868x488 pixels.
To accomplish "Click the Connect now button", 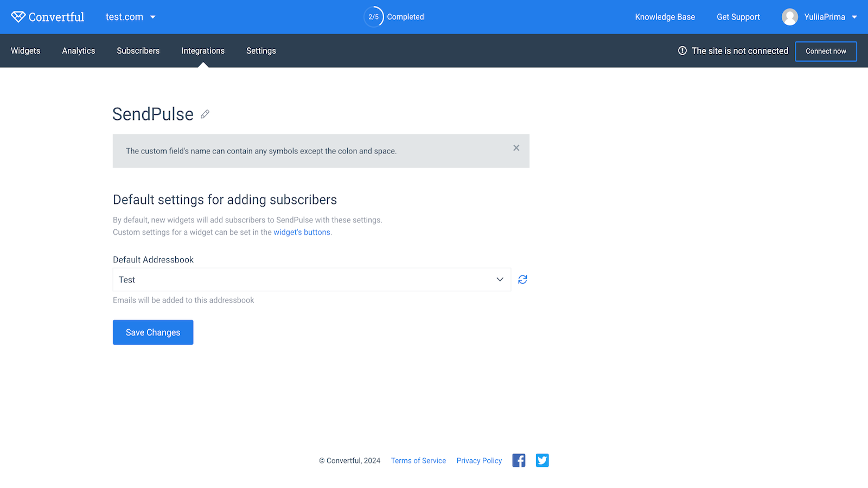I will coord(825,52).
